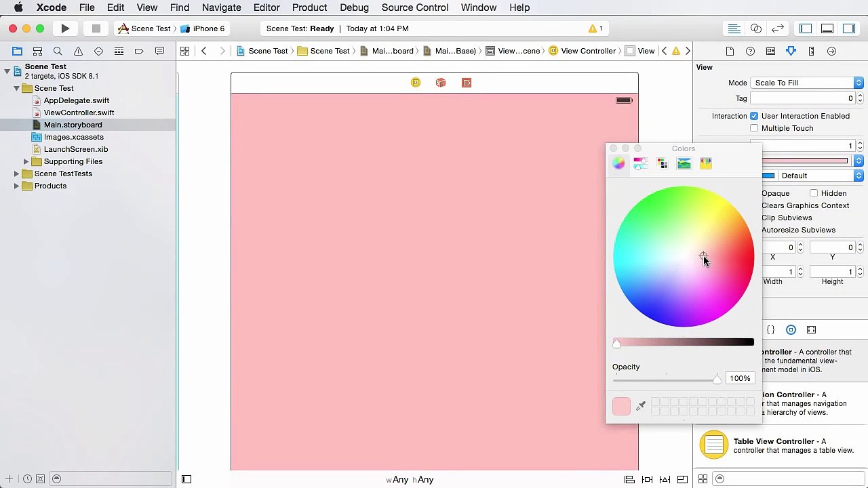
Task: Open the Issue navigator
Action: (78, 51)
